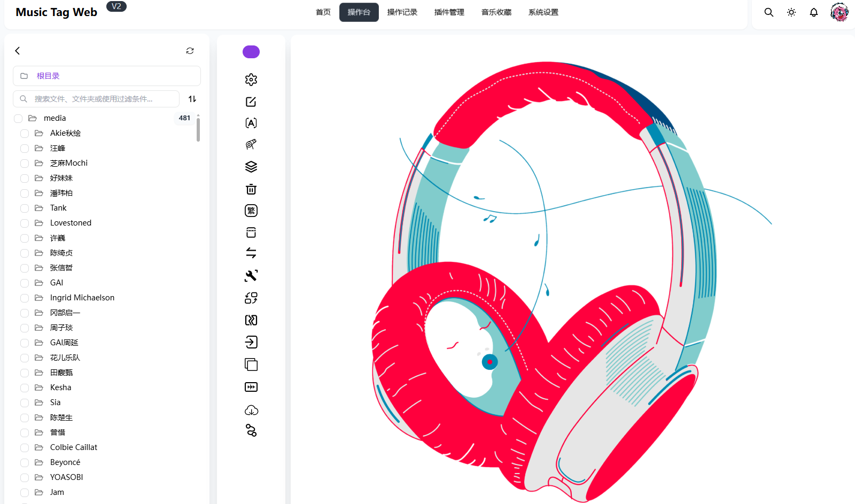Image resolution: width=855 pixels, height=504 pixels.
Task: Check the media folder checkbox
Action: tap(18, 118)
